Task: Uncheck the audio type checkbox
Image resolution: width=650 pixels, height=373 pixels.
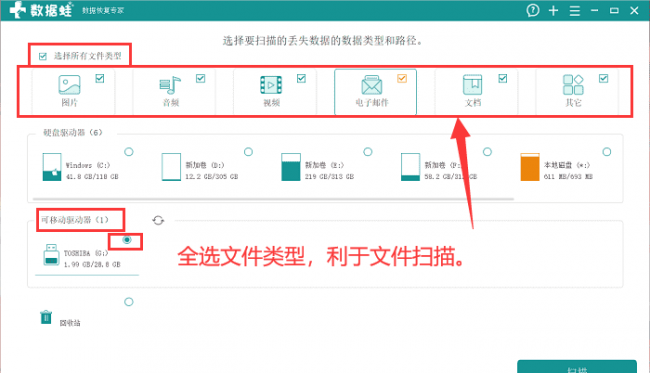Action: coord(201,78)
